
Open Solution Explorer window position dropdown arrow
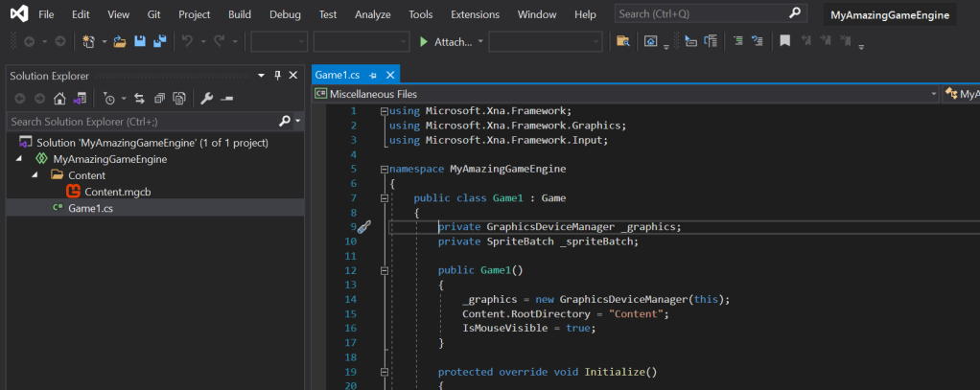262,77
